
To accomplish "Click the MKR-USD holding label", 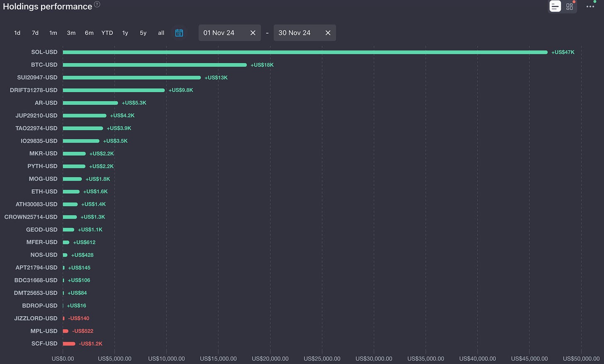I will pos(44,153).
